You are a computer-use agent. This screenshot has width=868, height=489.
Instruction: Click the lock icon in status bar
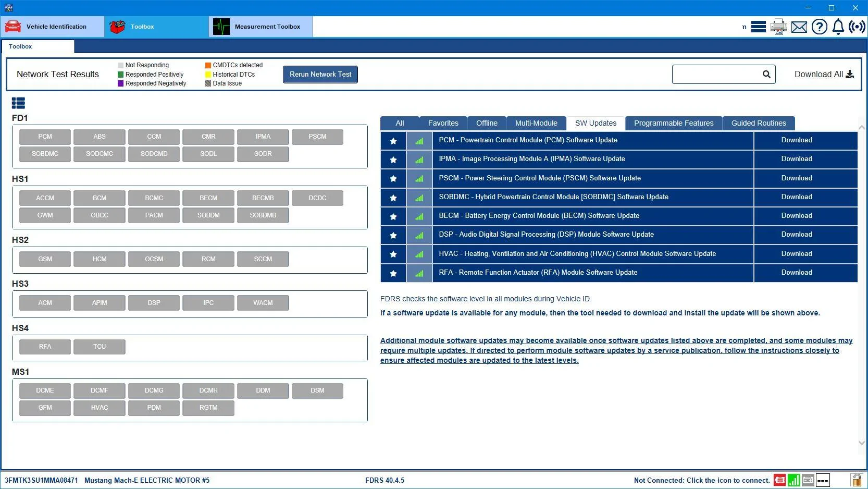coord(856,480)
